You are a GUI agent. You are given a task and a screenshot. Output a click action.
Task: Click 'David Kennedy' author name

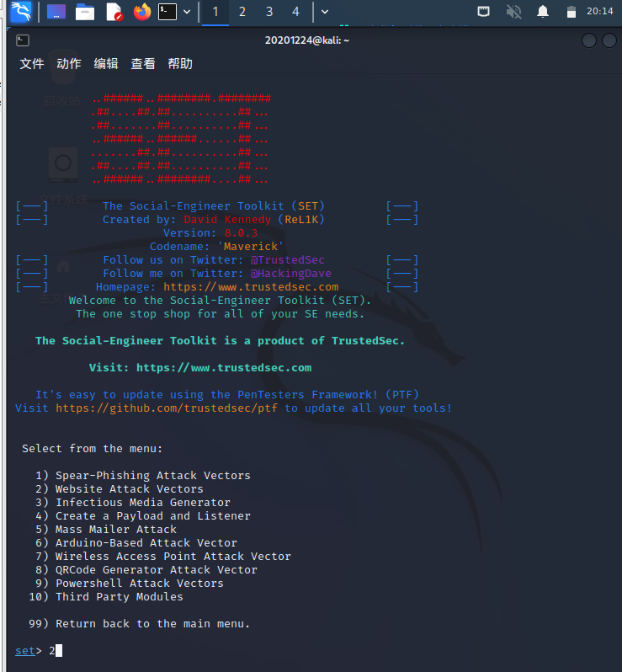227,220
